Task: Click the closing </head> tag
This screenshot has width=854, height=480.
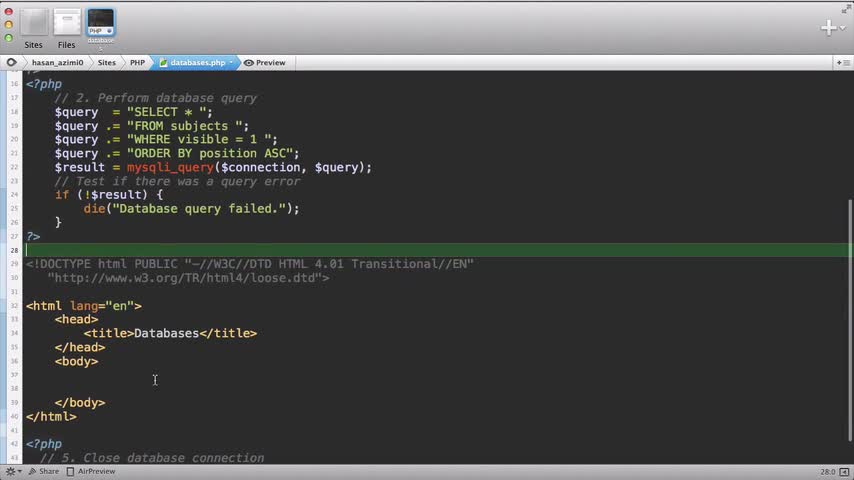Action: [x=80, y=348]
